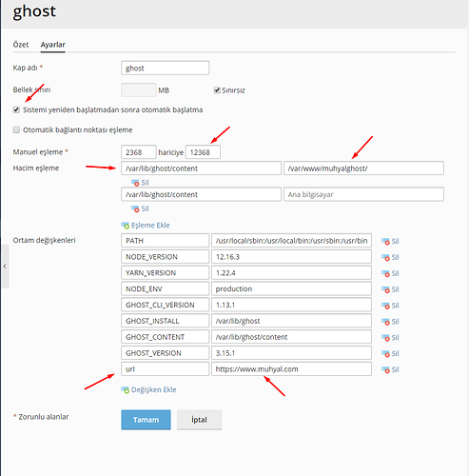Screen dimensions: 469x476
Task: Click the GHOST_INSTALL name field
Action: point(165,321)
